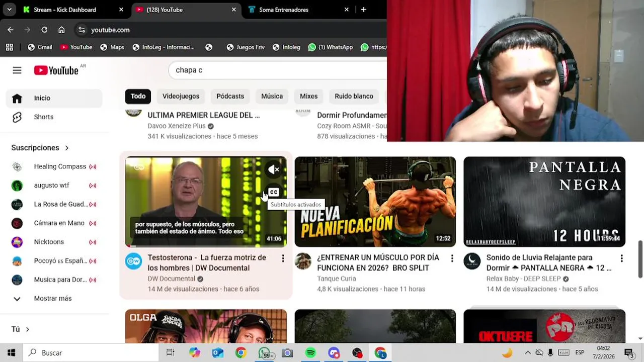The image size is (644, 362).
Task: Open Musica para Dor... channel avatar
Action: click(x=17, y=280)
